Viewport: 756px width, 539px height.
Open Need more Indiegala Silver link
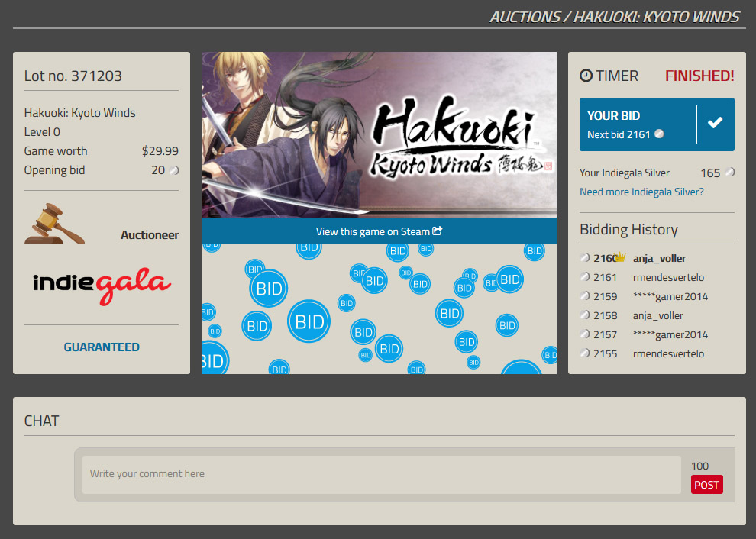641,192
